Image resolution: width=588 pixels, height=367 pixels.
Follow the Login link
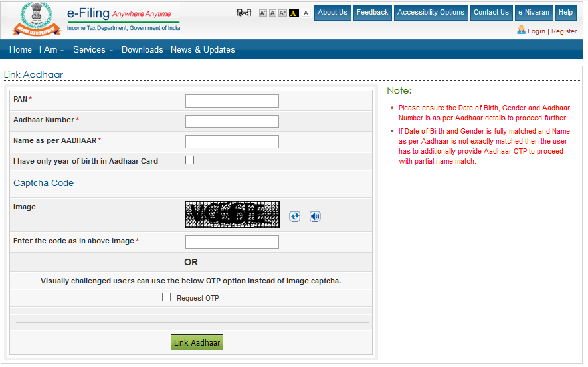pos(536,31)
